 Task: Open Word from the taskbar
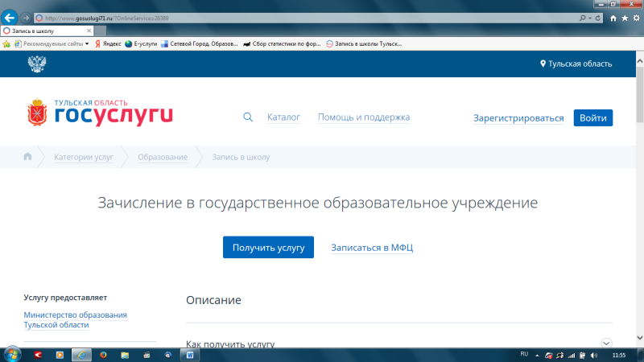[x=190, y=354]
